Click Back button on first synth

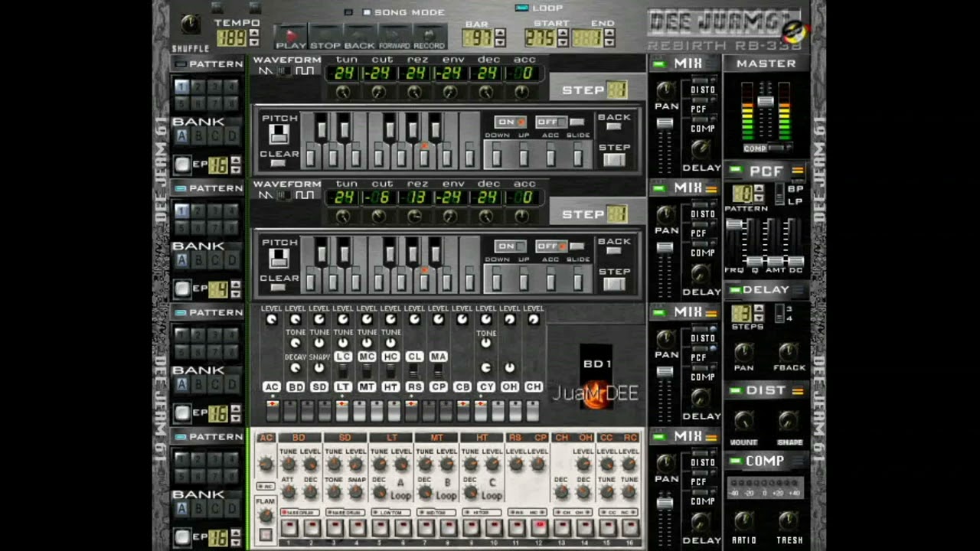coord(614,126)
